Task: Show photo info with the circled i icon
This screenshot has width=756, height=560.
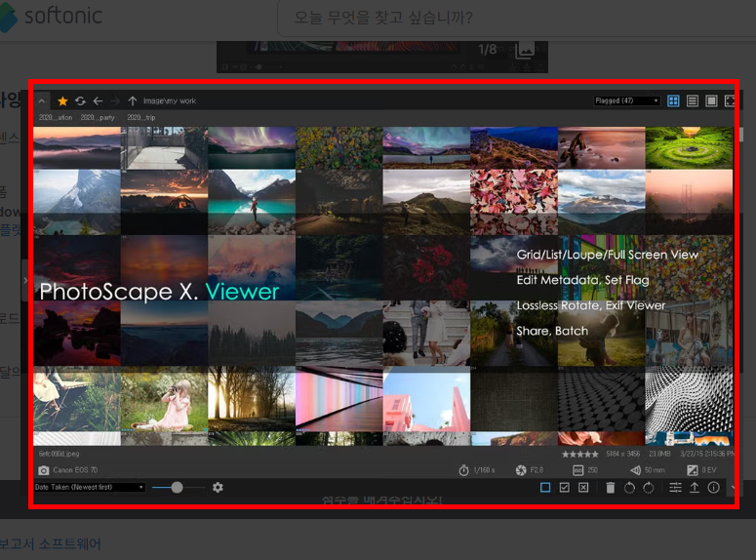Action: click(714, 488)
